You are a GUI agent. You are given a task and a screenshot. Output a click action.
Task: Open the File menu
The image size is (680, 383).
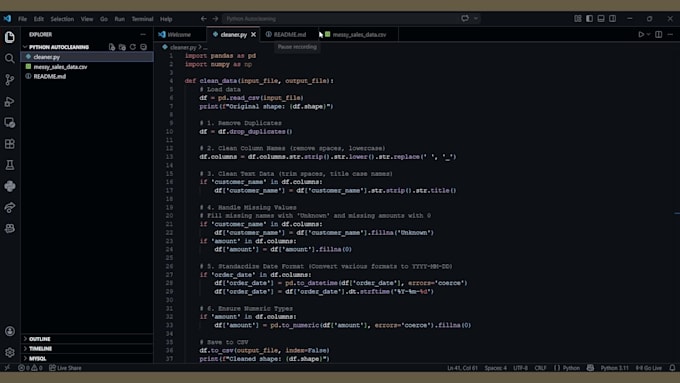click(x=23, y=19)
